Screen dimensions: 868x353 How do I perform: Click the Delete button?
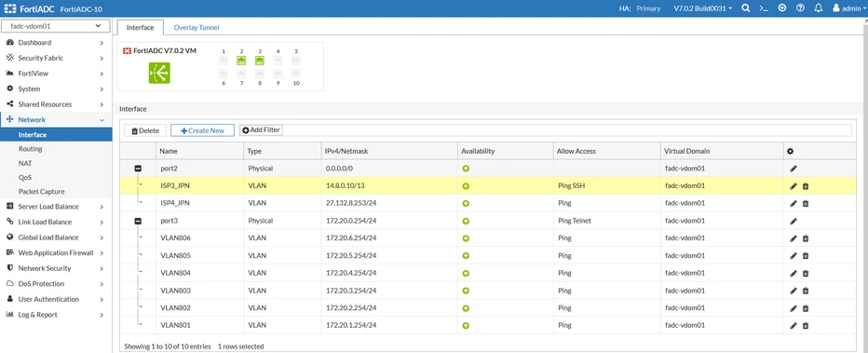(145, 130)
